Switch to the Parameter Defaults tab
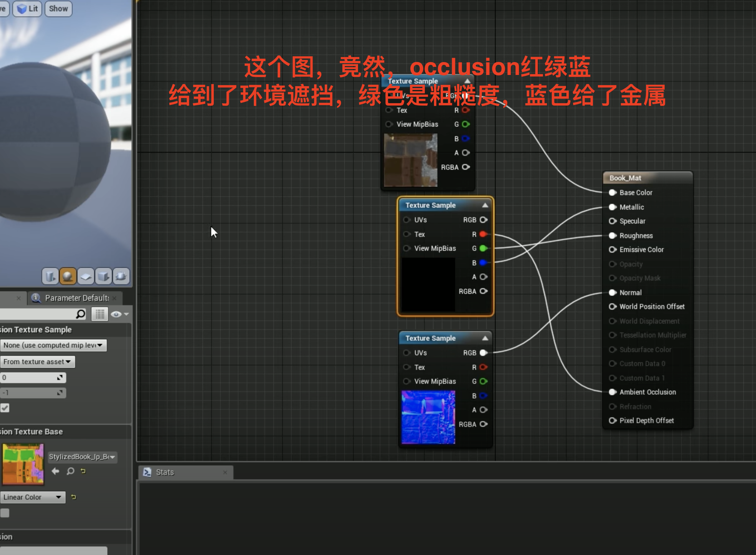Screen dimensions: 756x555 coord(76,298)
